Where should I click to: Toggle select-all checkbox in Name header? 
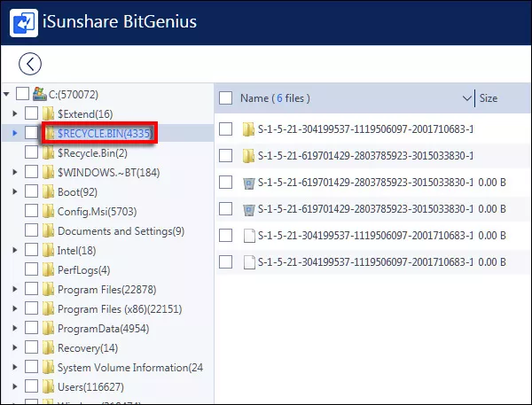point(225,98)
